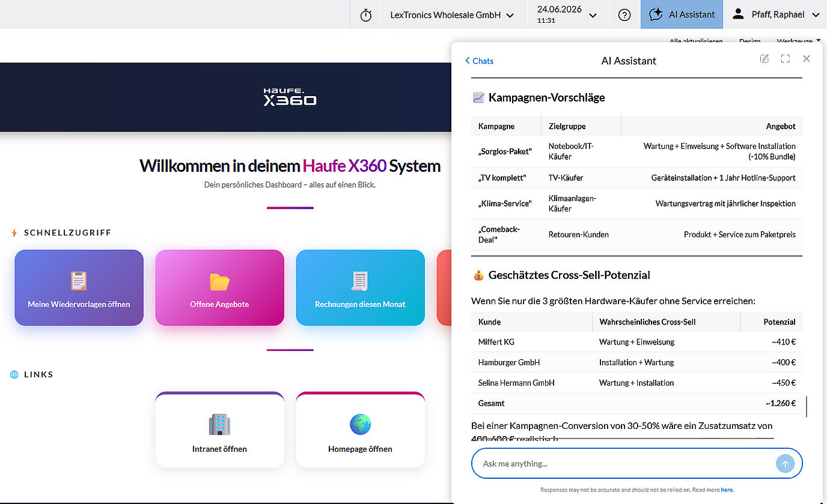This screenshot has width=827, height=504.
Task: Open the help question mark icon
Action: (624, 15)
